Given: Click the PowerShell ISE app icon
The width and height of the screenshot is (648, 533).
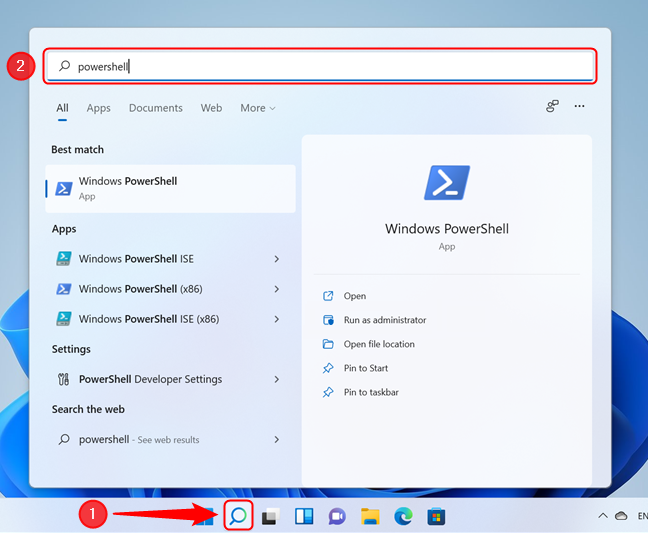Looking at the screenshot, I should (64, 259).
